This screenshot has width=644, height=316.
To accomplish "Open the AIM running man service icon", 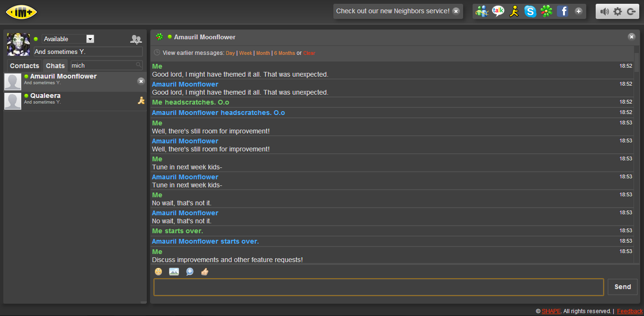I will [514, 11].
